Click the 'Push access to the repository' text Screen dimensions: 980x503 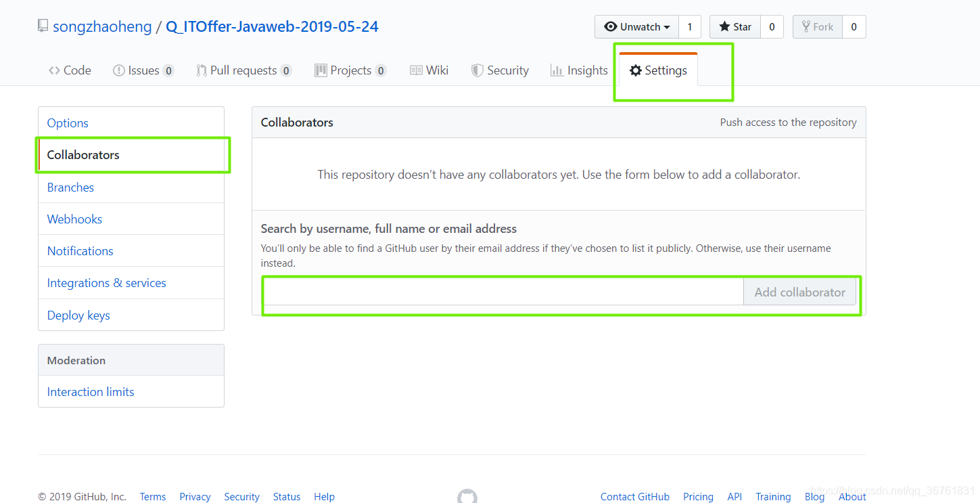click(x=788, y=123)
